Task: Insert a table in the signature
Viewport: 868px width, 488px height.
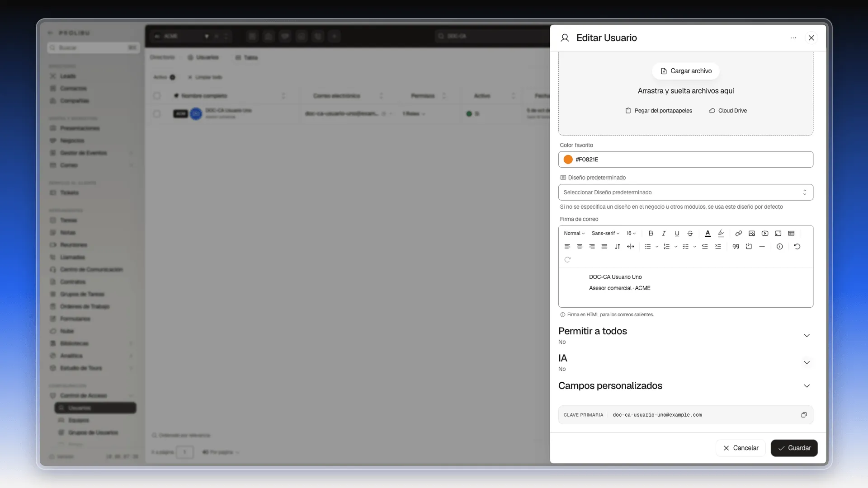Action: tap(791, 234)
